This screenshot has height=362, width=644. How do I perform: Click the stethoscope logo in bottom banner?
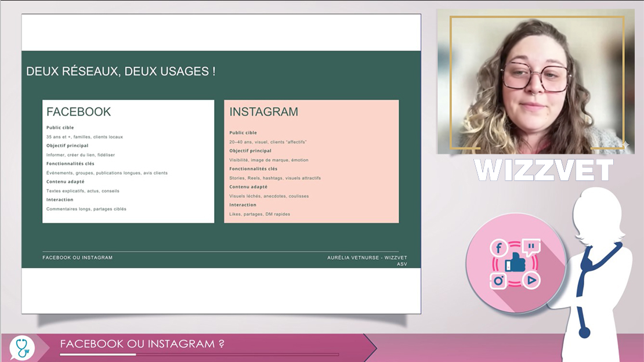coord(22,347)
